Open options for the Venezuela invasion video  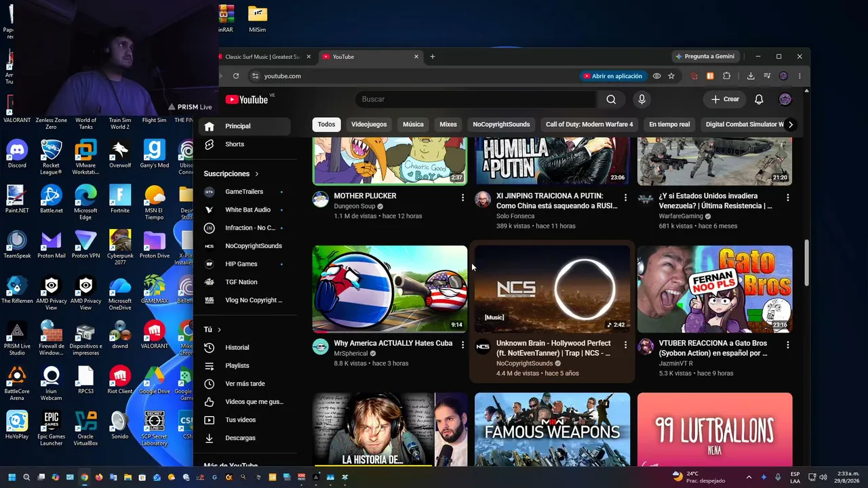point(787,197)
